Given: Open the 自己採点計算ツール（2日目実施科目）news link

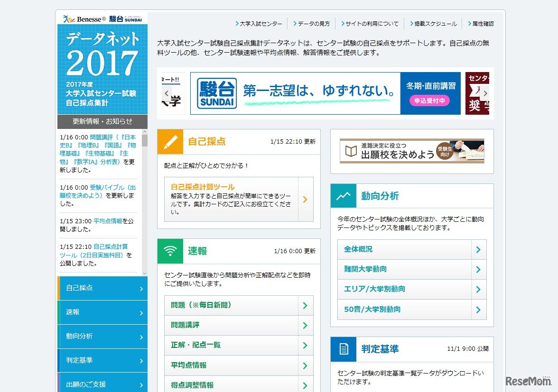Looking at the screenshot, I should click(x=94, y=251).
